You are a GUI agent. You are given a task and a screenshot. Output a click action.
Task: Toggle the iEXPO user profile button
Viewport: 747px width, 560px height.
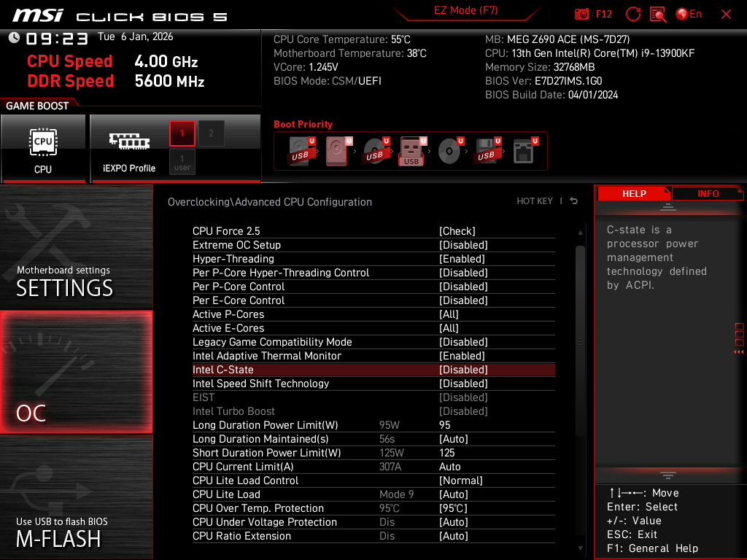coord(182,162)
